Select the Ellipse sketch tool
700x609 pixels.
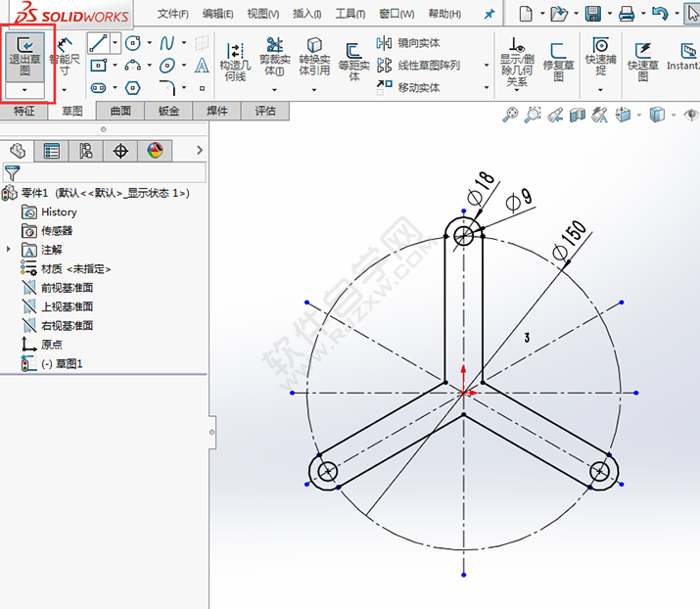(x=167, y=66)
